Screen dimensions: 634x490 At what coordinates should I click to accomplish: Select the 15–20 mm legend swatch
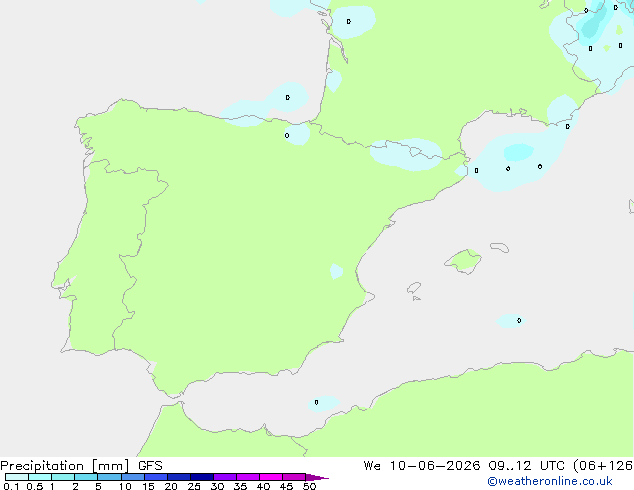pyautogui.click(x=156, y=477)
